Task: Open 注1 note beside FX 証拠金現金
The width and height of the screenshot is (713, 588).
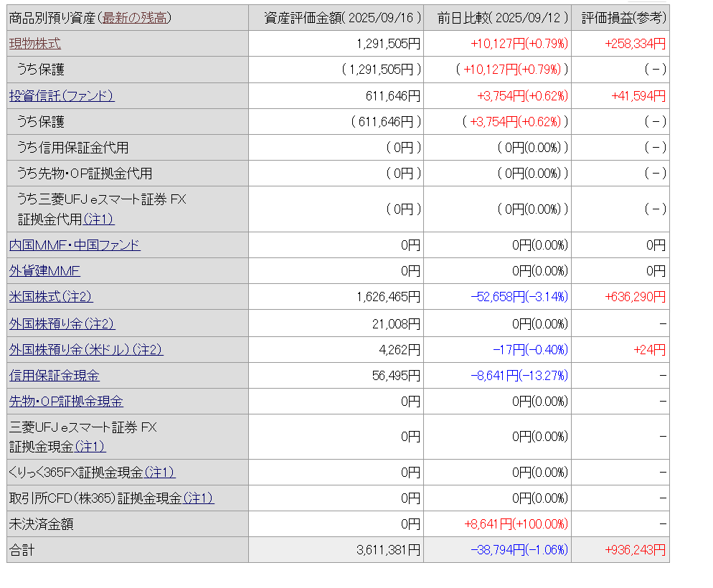Action: tap(90, 447)
